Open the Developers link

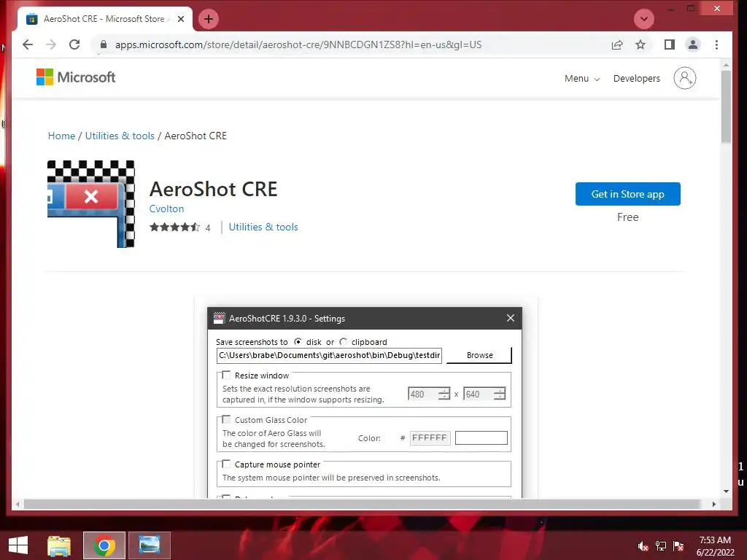coord(636,79)
